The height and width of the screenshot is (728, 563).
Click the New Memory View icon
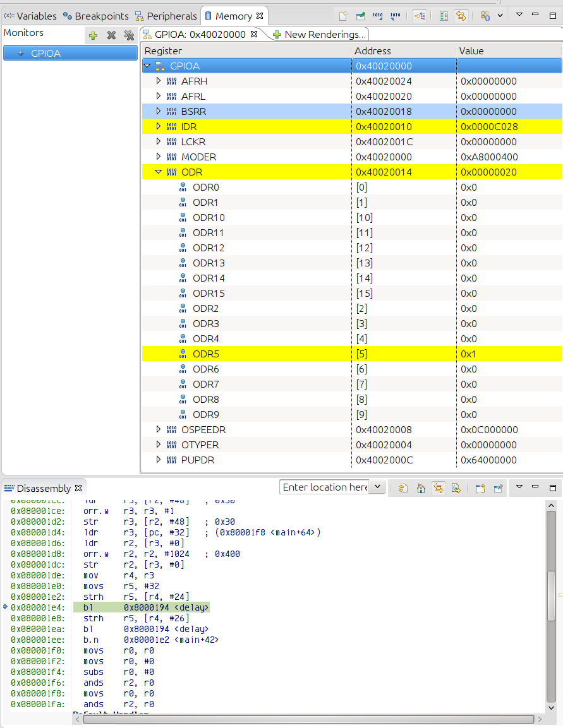pos(343,16)
